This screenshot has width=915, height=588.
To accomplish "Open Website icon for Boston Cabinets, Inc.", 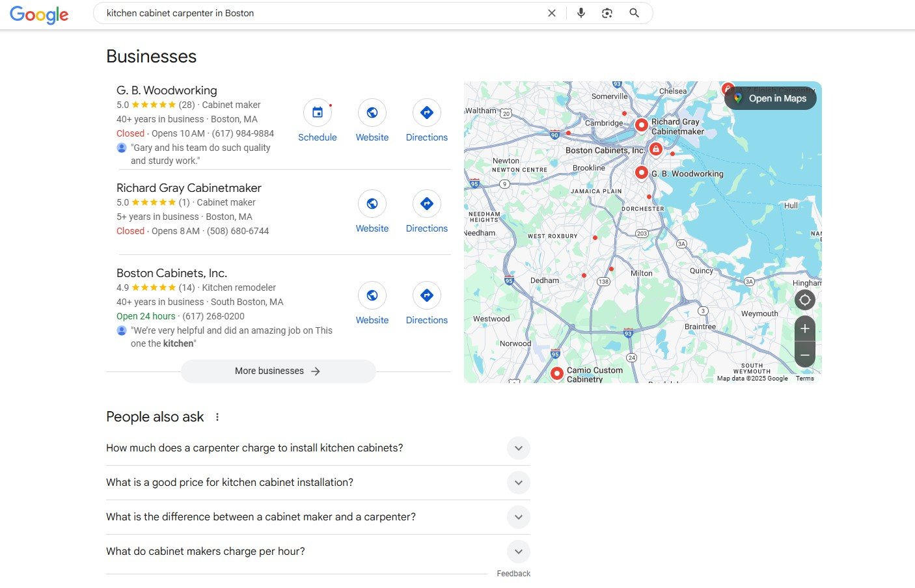I will point(372,295).
